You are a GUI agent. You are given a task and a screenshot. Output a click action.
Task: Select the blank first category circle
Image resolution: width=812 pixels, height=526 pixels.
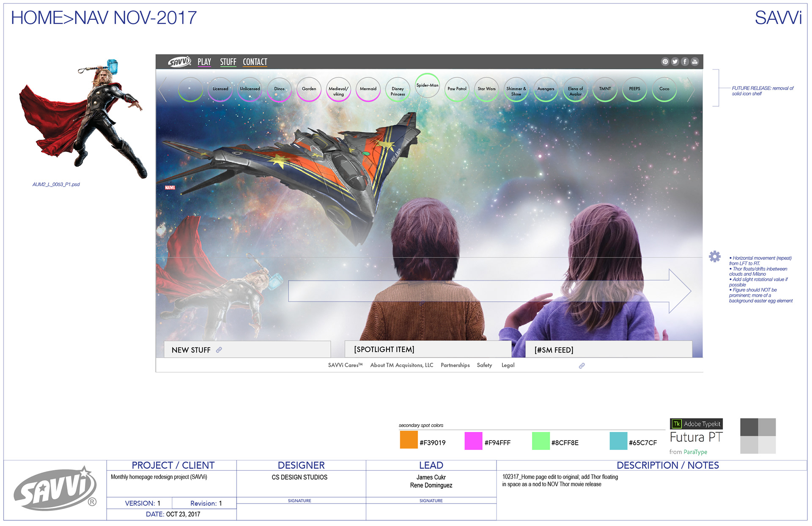click(191, 89)
